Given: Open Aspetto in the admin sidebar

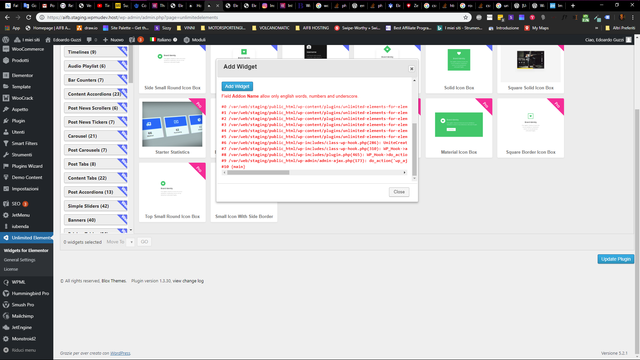Looking at the screenshot, I should 27,109.
